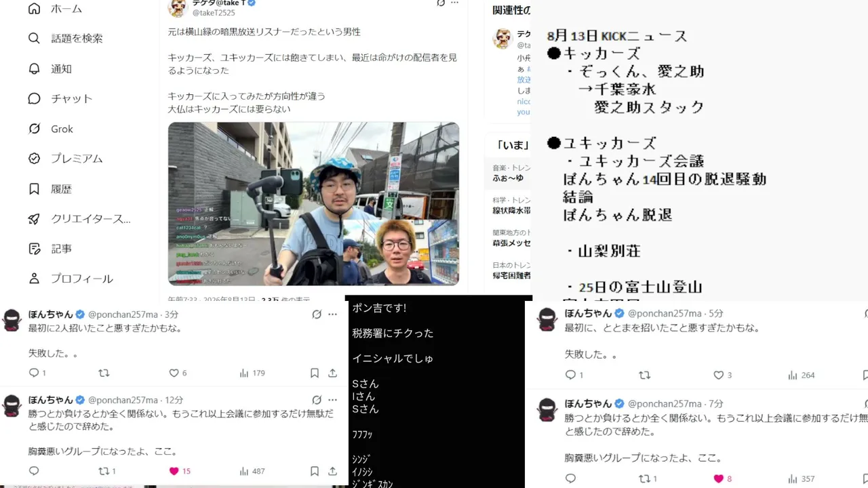The image size is (868, 488).
Task: Select プロフィール in the sidebar
Action: coord(70,279)
